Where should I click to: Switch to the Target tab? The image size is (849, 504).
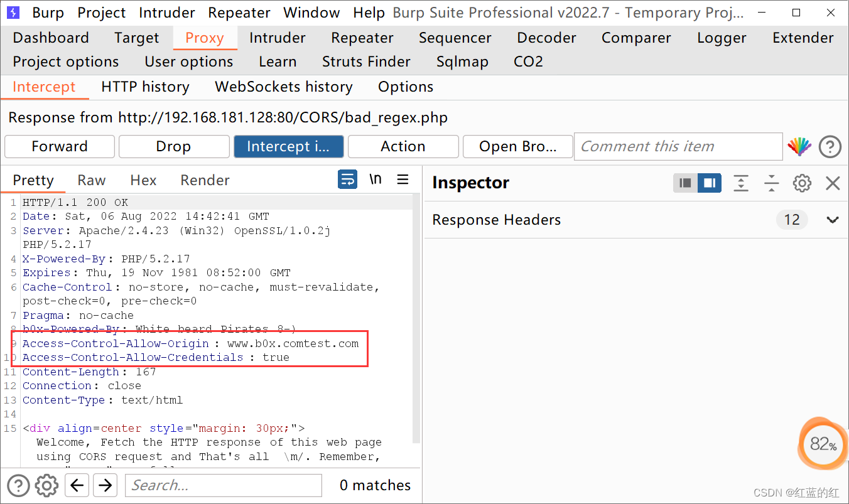137,38
